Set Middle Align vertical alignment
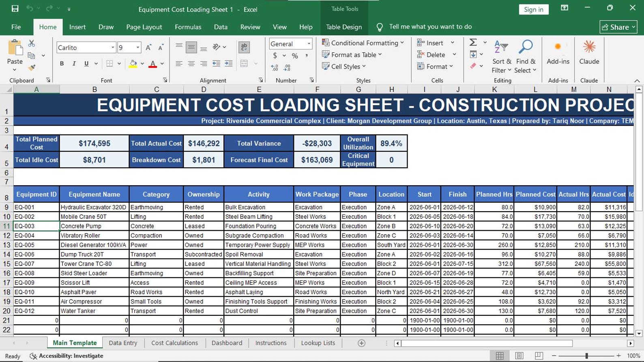Screen dimensions: 644x362 click(x=191, y=47)
